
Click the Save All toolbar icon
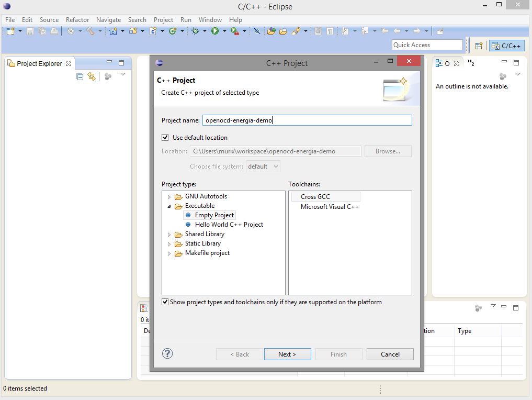(x=42, y=31)
